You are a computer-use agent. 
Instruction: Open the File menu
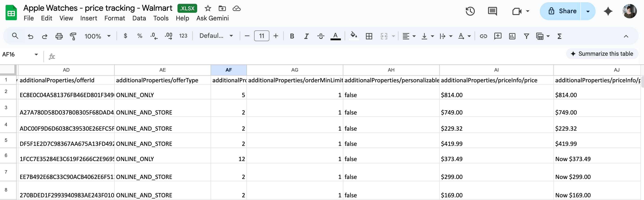click(x=29, y=18)
